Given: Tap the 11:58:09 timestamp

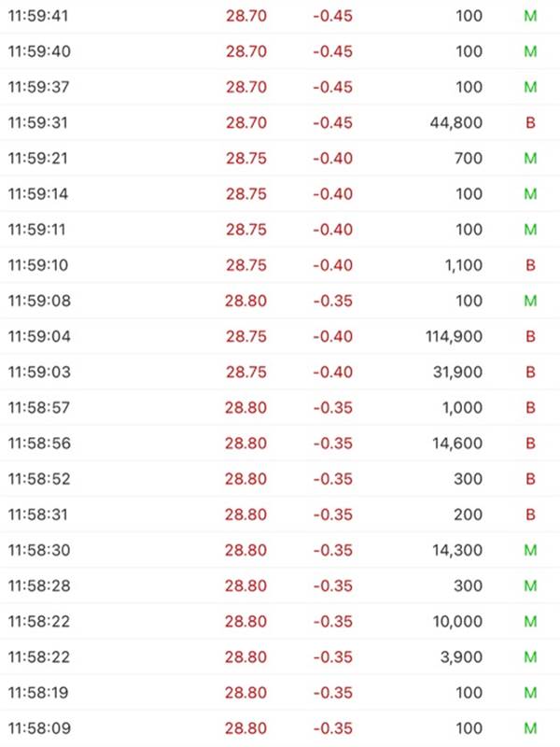Looking at the screenshot, I should click(x=38, y=728).
